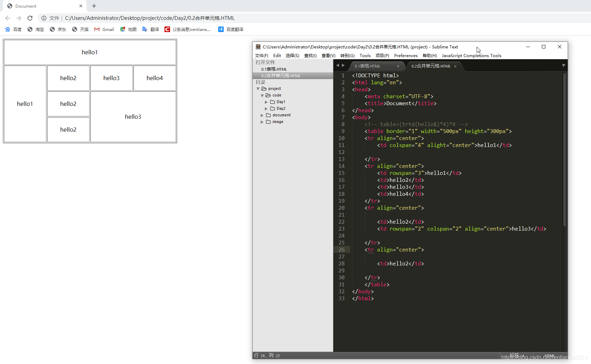Close the 0.1表格.HTML editor tab
Viewport: 591px width, 364px height.
pos(398,66)
